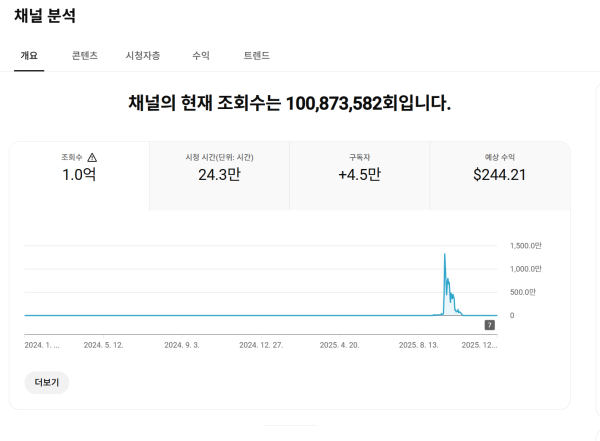Screen dimensions: 600x441
Task: Click the 2024. 12. 27. axis date
Action: tap(261, 344)
